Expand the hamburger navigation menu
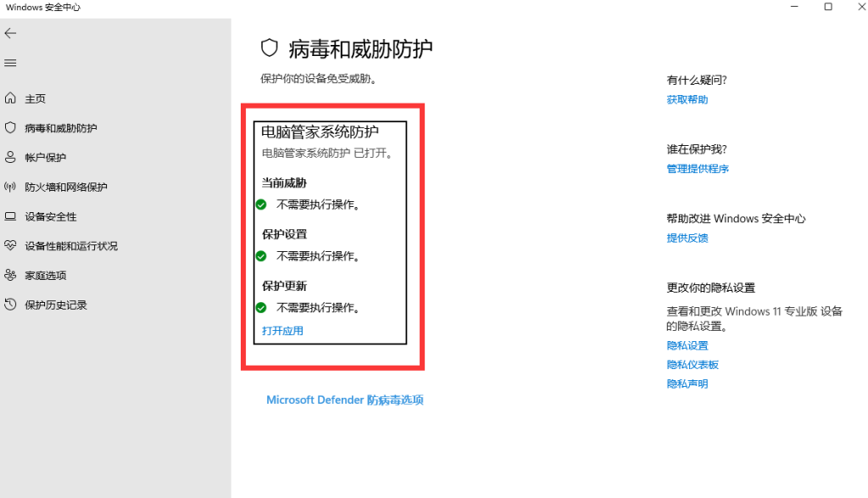 (10, 63)
